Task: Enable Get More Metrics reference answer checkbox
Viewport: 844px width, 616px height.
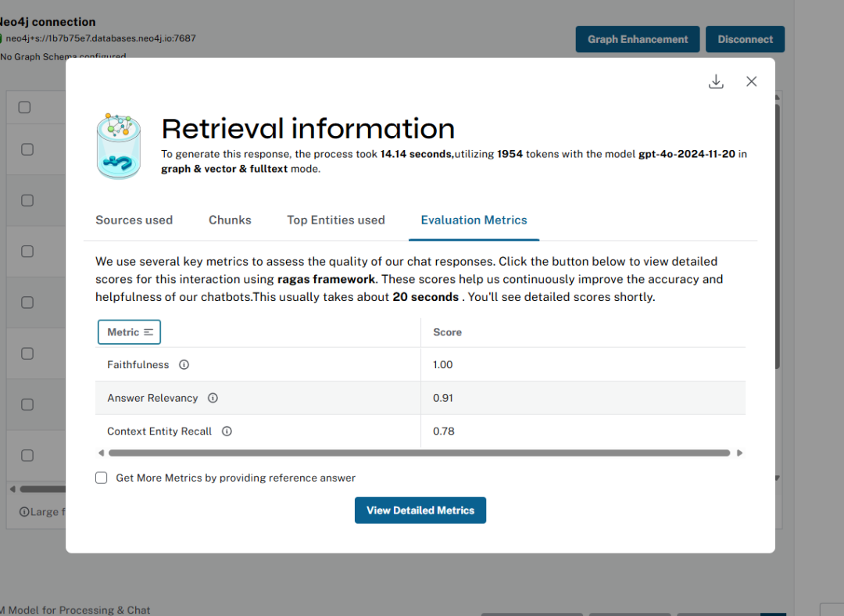Action: pyautogui.click(x=101, y=478)
